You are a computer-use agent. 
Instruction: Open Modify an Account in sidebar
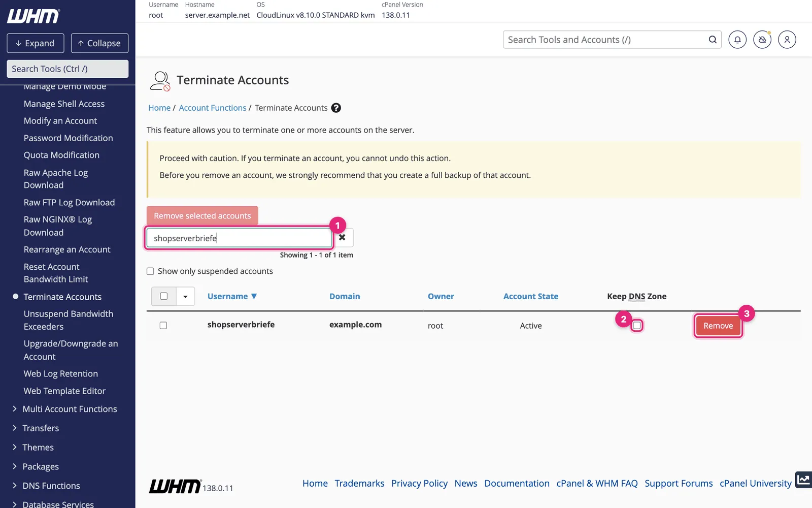tap(60, 121)
